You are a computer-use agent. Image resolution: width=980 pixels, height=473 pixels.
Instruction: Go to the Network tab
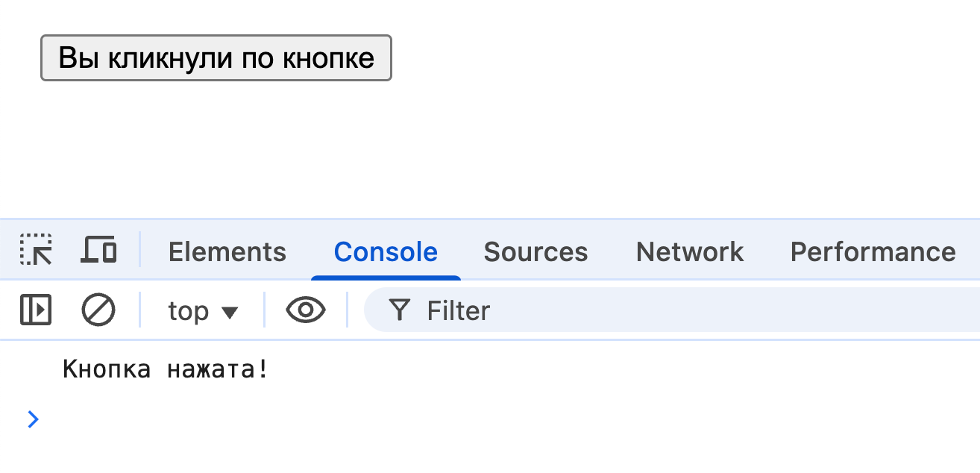tap(690, 252)
